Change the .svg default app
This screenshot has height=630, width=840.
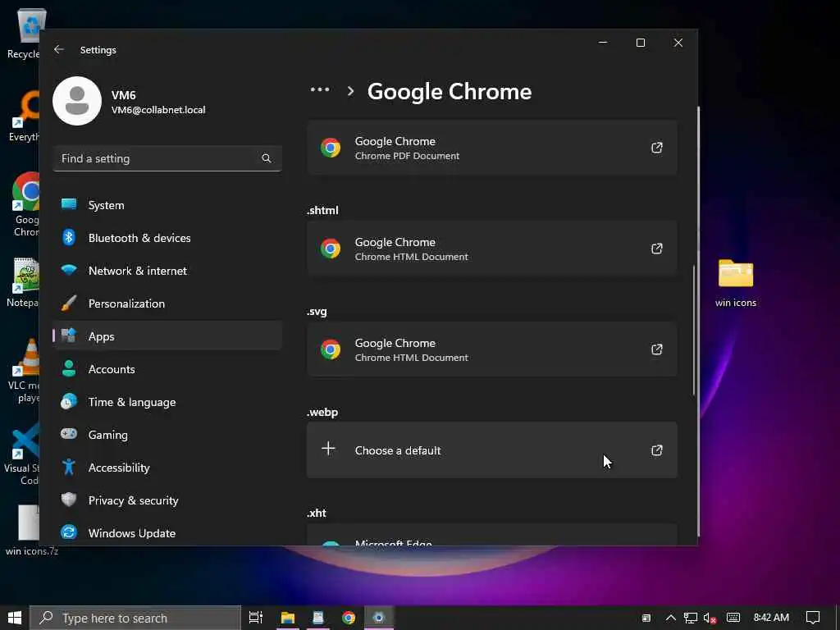(x=492, y=349)
